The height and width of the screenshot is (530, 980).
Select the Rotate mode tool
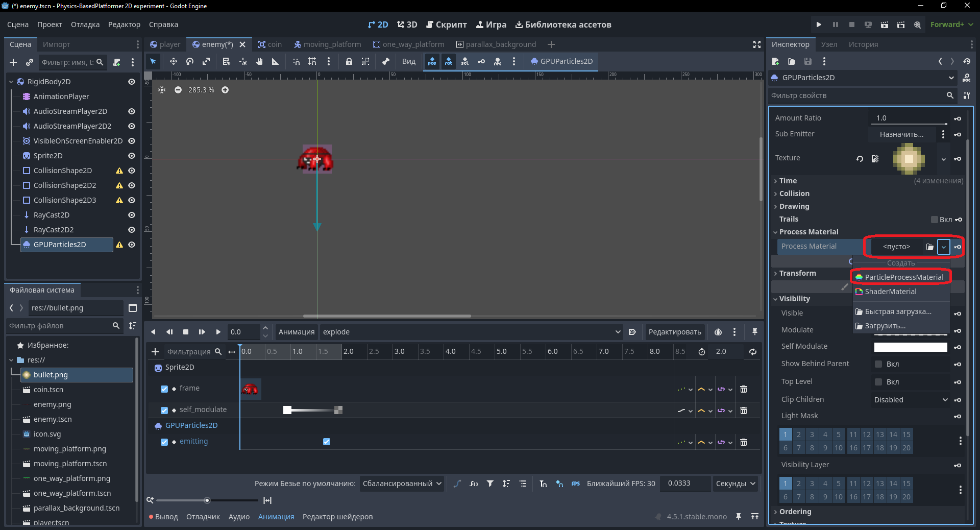click(190, 61)
